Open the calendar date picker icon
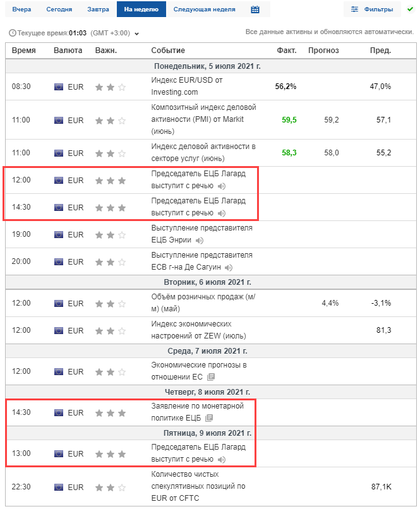420x509 pixels. point(255,9)
